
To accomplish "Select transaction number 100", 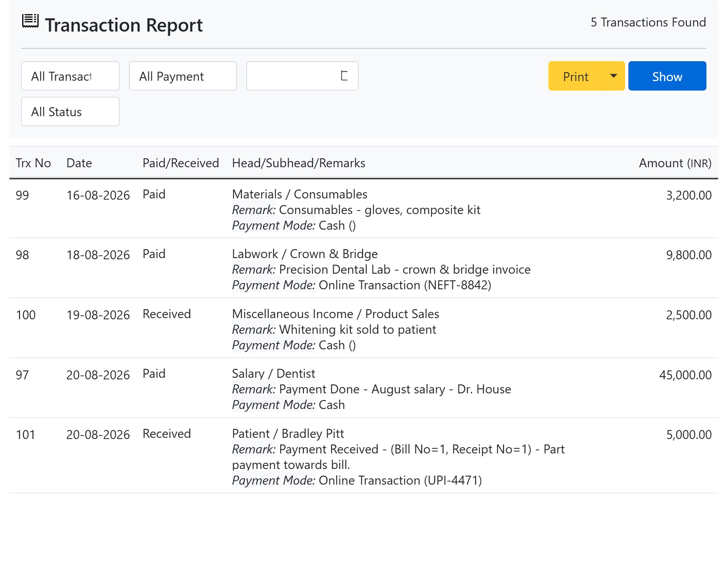I will pyautogui.click(x=26, y=315).
